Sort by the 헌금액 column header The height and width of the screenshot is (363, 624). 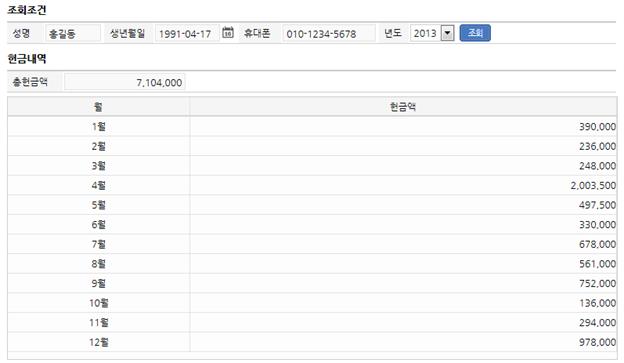pyautogui.click(x=403, y=107)
